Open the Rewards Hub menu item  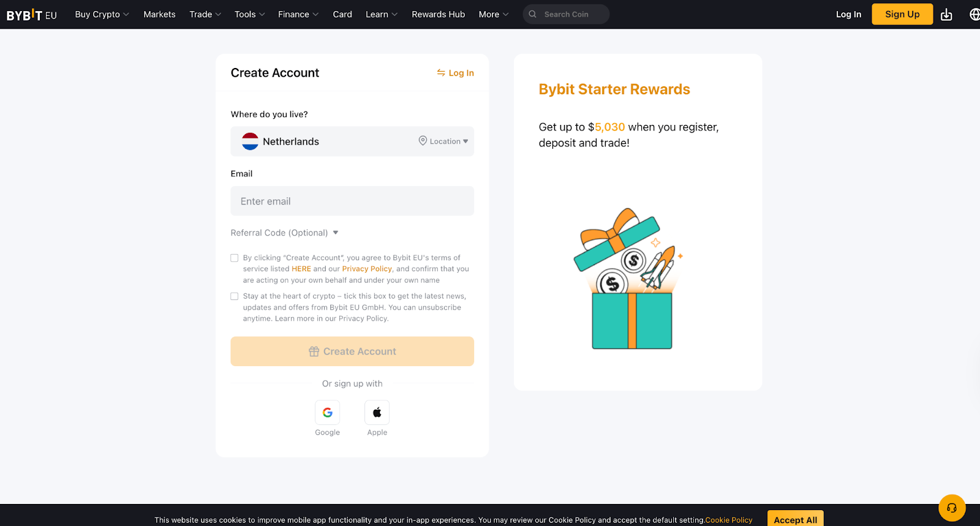click(x=438, y=14)
